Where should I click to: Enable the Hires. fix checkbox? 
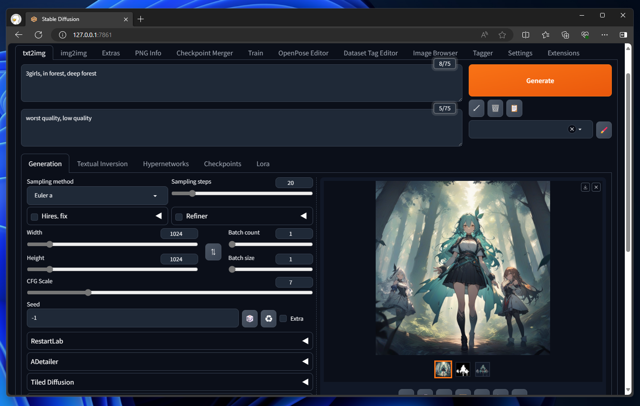click(35, 216)
